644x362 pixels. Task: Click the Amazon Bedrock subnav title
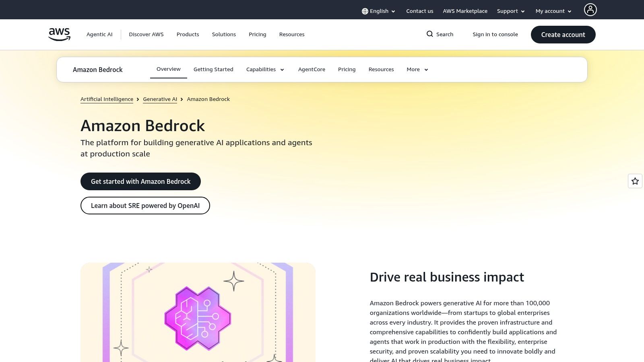tap(98, 70)
